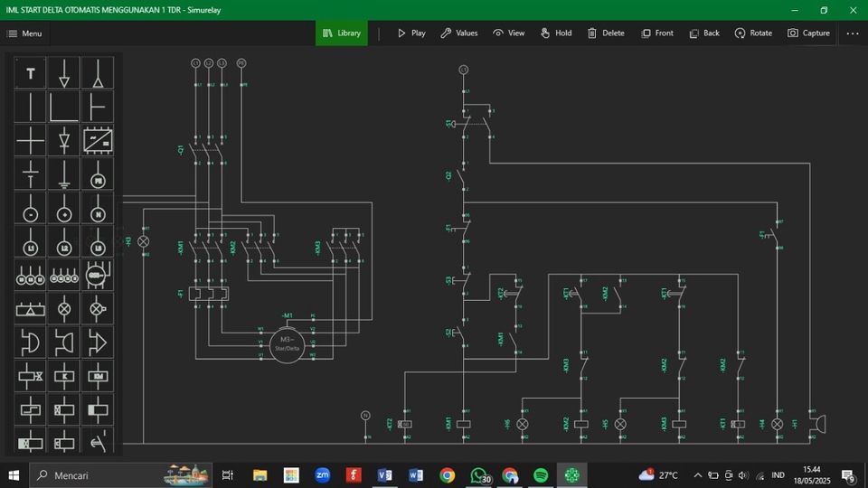Start the simulation with Play
The image size is (868, 488).
click(x=411, y=33)
